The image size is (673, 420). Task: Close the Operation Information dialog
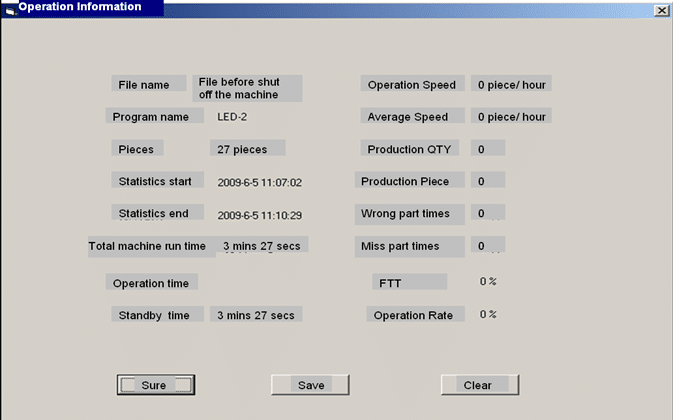(x=661, y=10)
